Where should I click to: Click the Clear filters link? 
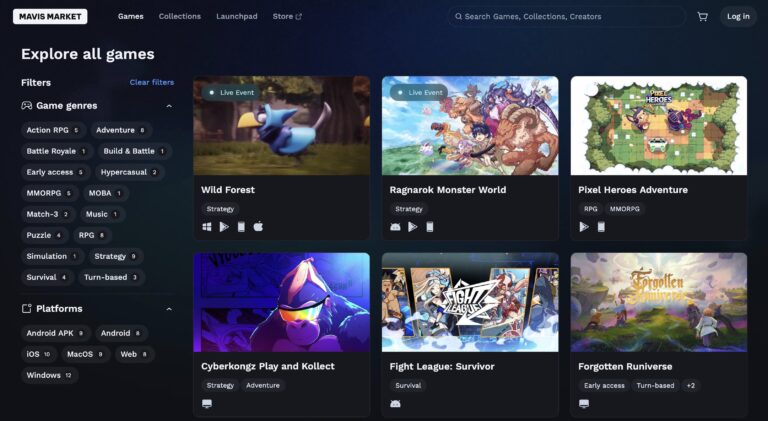coord(152,82)
